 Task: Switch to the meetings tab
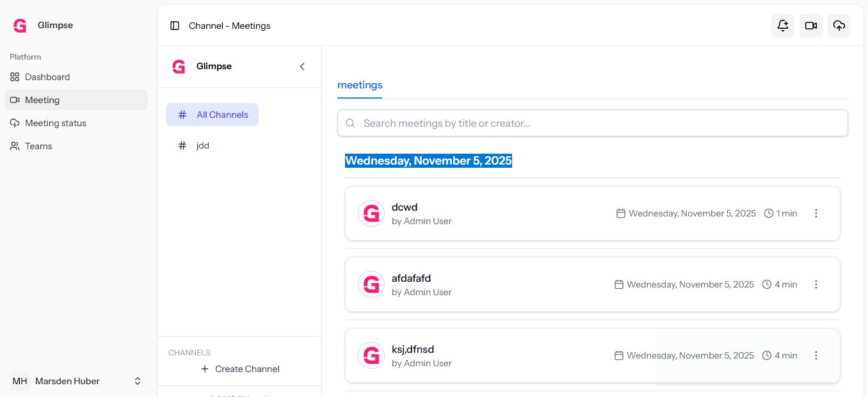tap(360, 85)
